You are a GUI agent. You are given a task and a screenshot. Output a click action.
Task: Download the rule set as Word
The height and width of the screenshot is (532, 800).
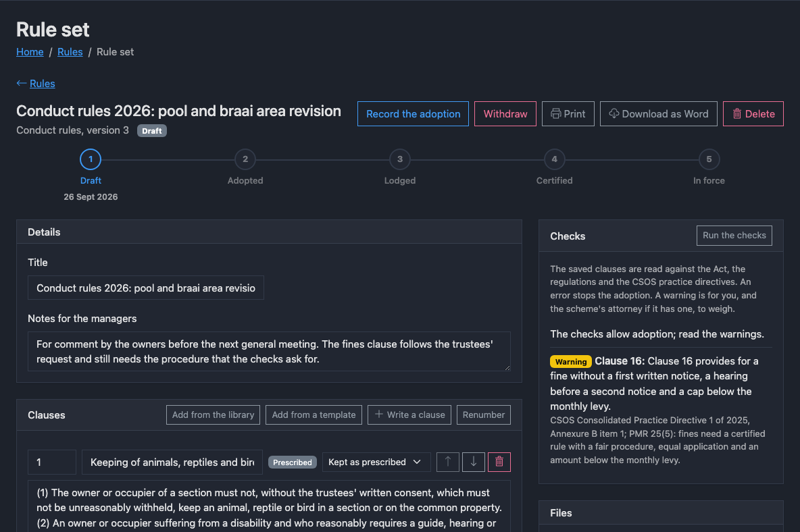pos(659,113)
